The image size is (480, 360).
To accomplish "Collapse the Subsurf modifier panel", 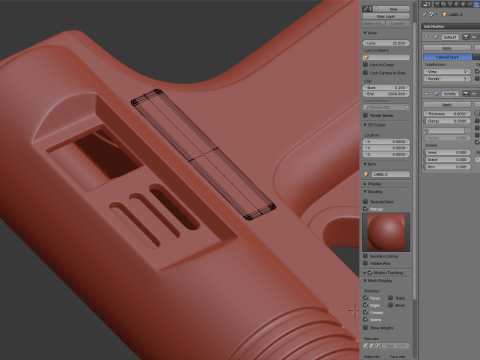I will pos(426,37).
